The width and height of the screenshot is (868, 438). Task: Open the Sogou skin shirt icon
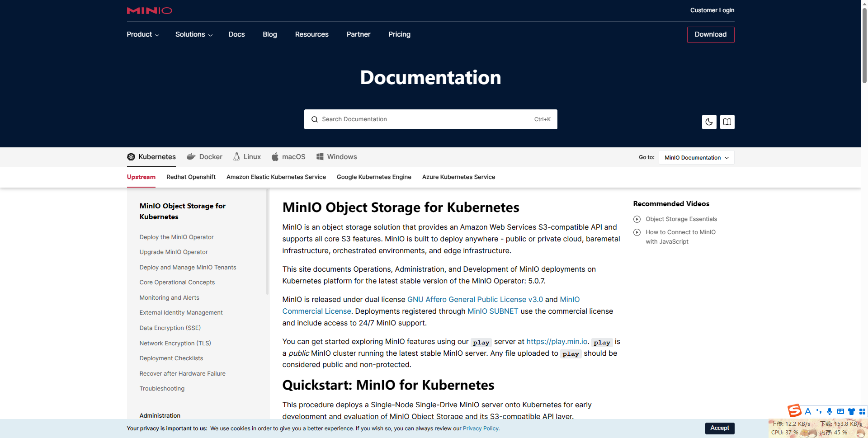[851, 411]
